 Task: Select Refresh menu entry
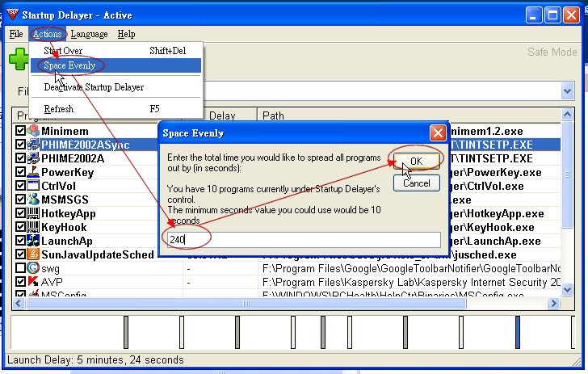click(x=115, y=109)
